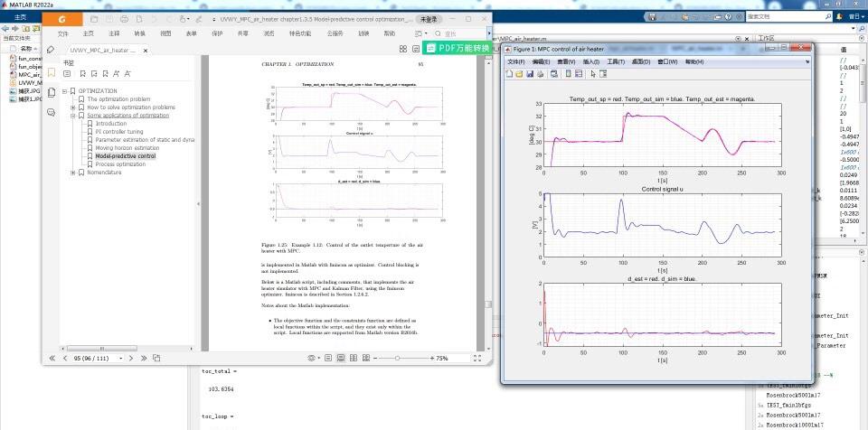
Task: Click the open-file icon in PDF reader title bar
Action: pos(95,19)
